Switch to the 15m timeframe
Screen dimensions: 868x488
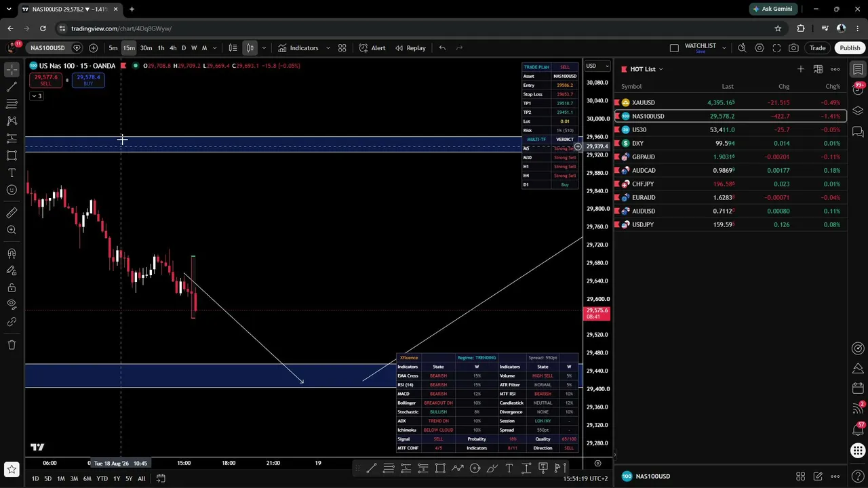(129, 48)
